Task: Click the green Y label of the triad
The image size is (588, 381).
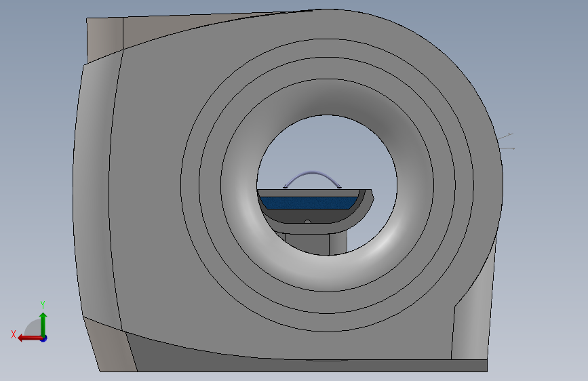Action: (x=43, y=304)
